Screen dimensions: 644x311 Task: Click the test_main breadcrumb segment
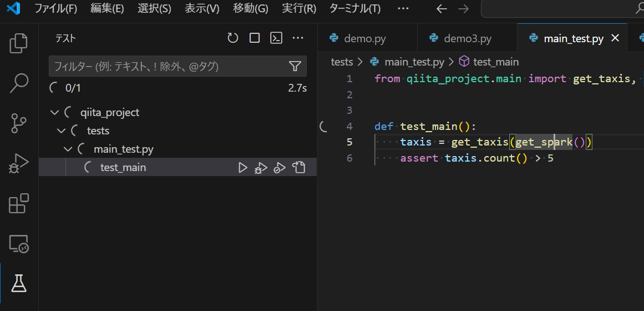496,62
